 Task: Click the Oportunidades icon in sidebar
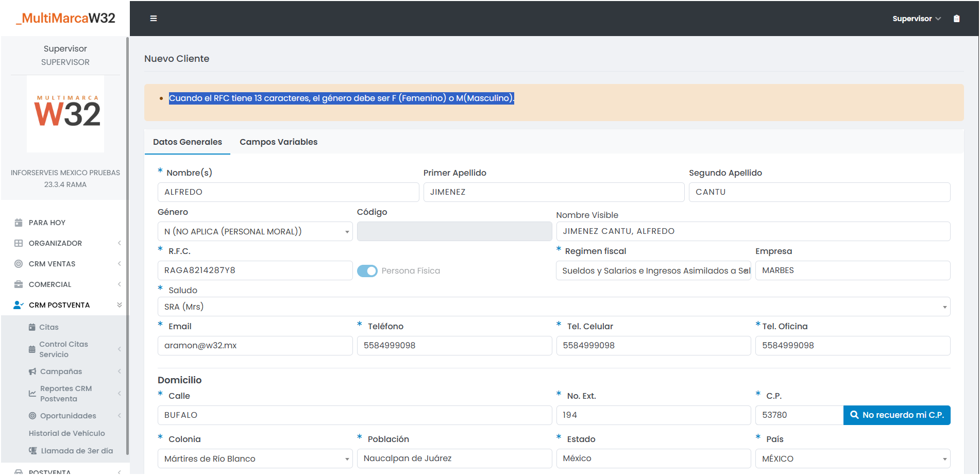click(x=32, y=416)
